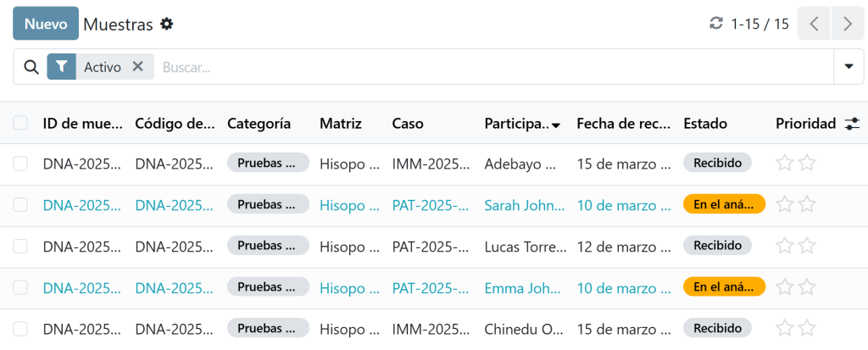This screenshot has height=350, width=868.
Task: Open the Emma John participant record
Action: coord(524,287)
